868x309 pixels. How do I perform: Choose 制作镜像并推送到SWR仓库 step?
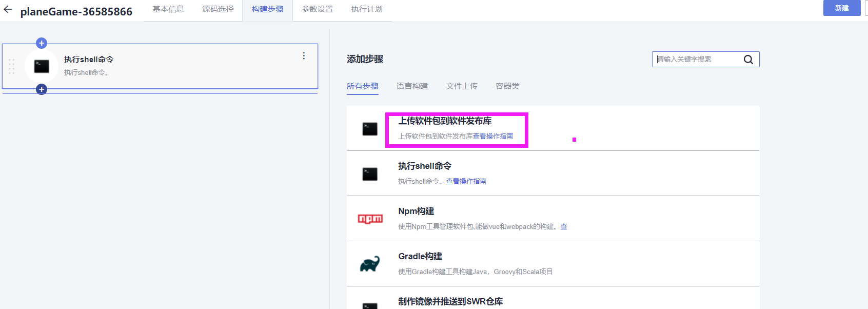tap(450, 302)
